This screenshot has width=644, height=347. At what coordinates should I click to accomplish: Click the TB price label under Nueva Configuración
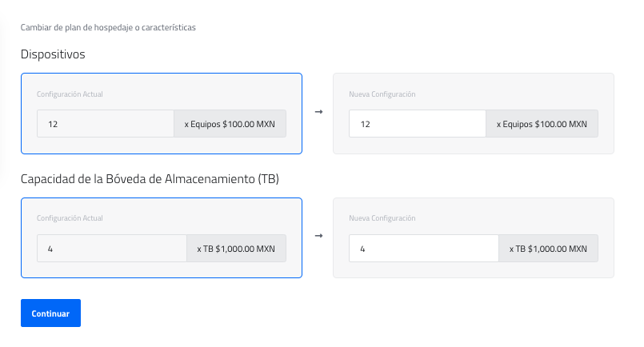[x=548, y=249]
